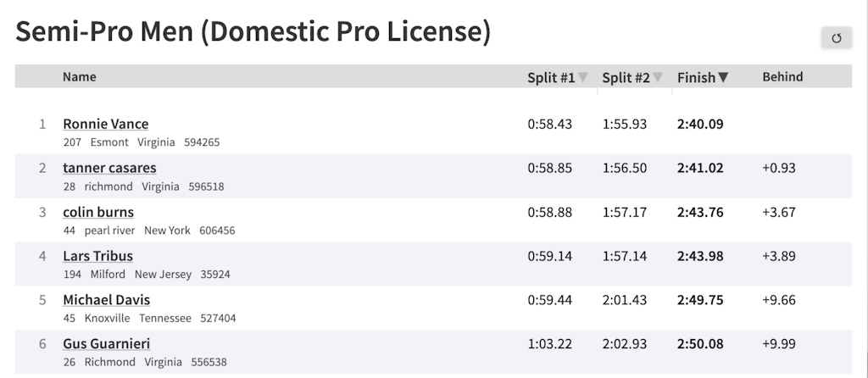868x378 pixels.
Task: Sort by Split #2 arrow
Action: [658, 77]
